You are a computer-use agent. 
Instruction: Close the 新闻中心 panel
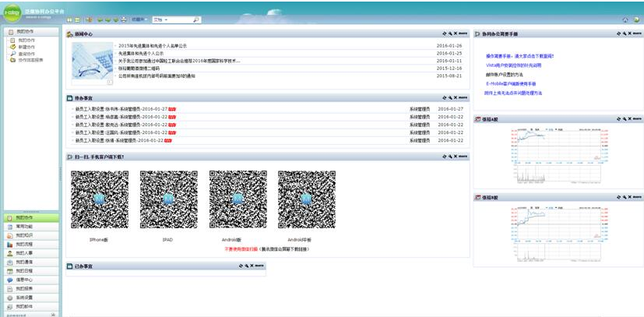tap(455, 33)
